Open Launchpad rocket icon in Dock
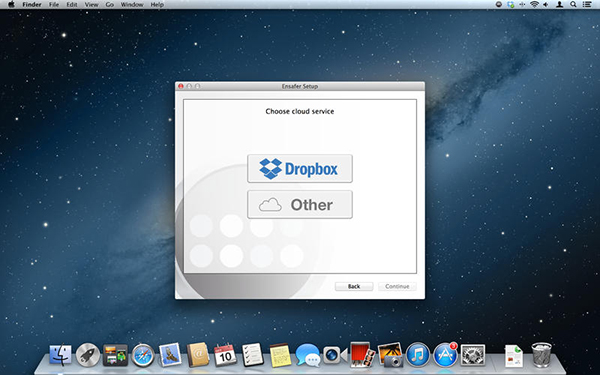Screen dimensions: 600x375 (88, 355)
